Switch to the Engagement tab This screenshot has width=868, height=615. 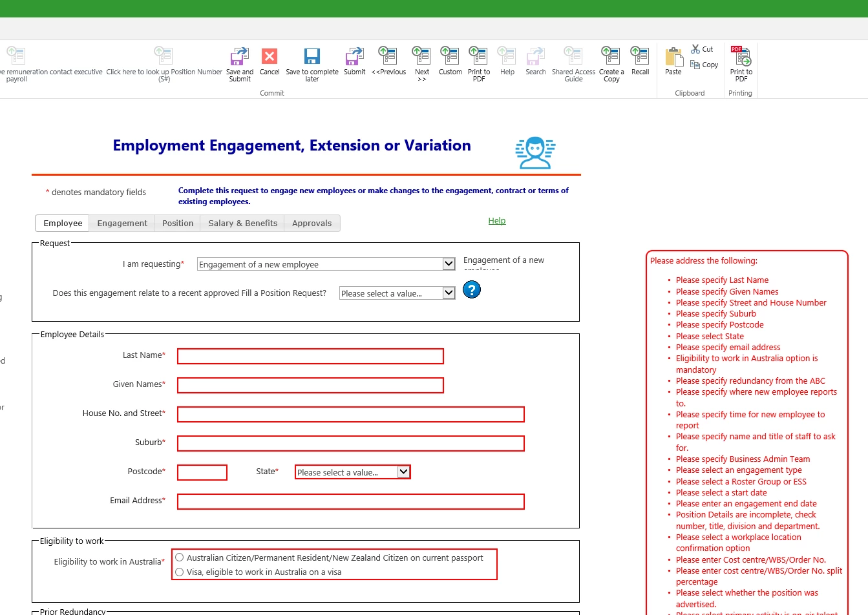coord(122,224)
